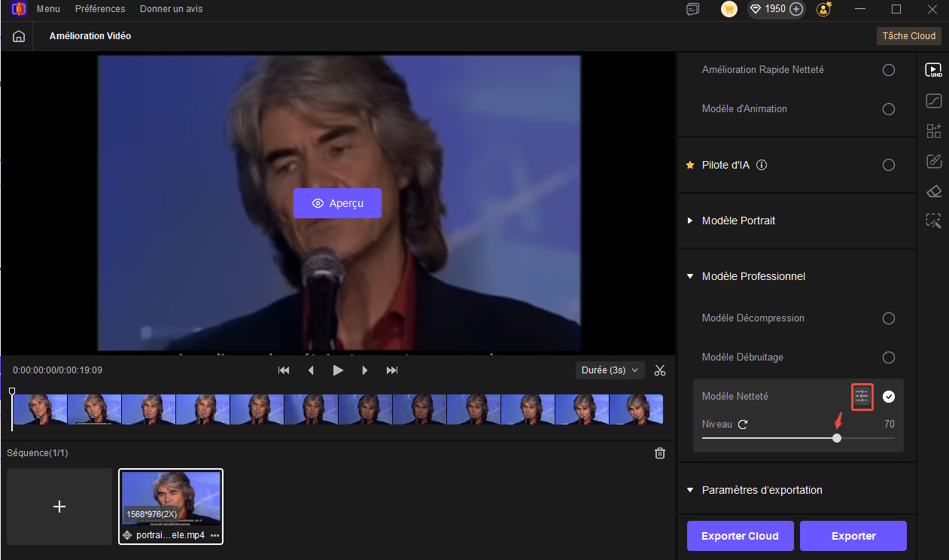Open the Donner un avis menu
The width and height of the screenshot is (949, 560).
171,9
